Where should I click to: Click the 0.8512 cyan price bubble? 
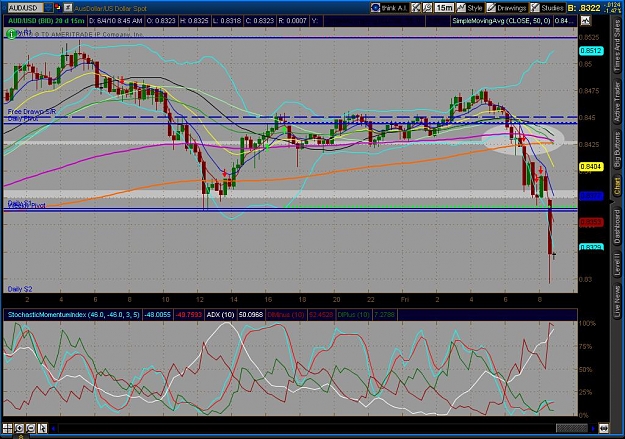click(591, 51)
